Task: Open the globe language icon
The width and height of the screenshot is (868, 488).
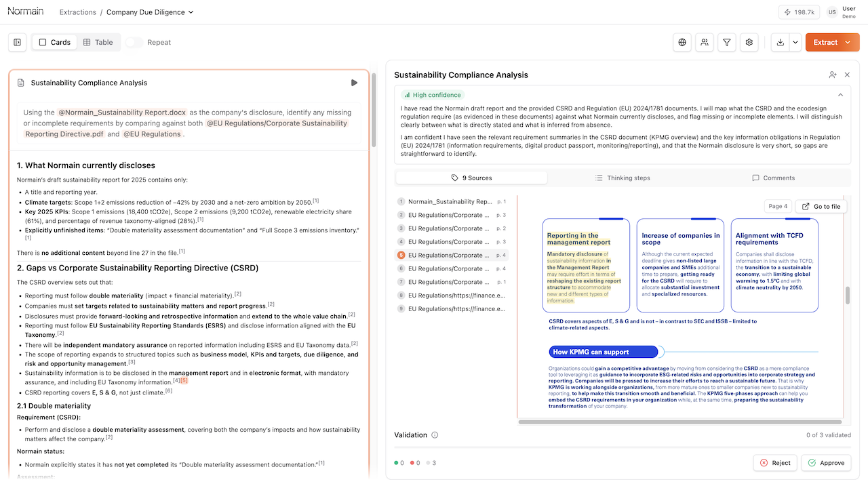Action: point(682,42)
